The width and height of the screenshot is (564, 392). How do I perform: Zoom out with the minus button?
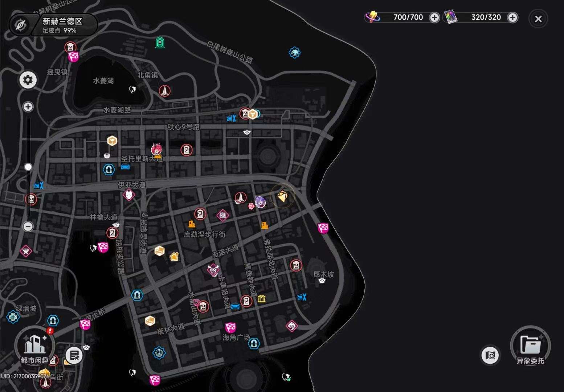(x=28, y=226)
